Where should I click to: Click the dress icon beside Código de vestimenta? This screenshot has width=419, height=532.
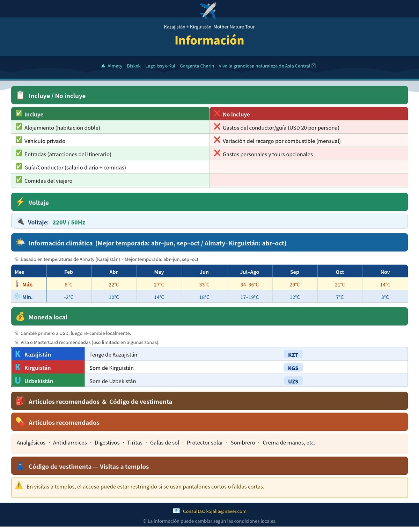[x=20, y=466]
